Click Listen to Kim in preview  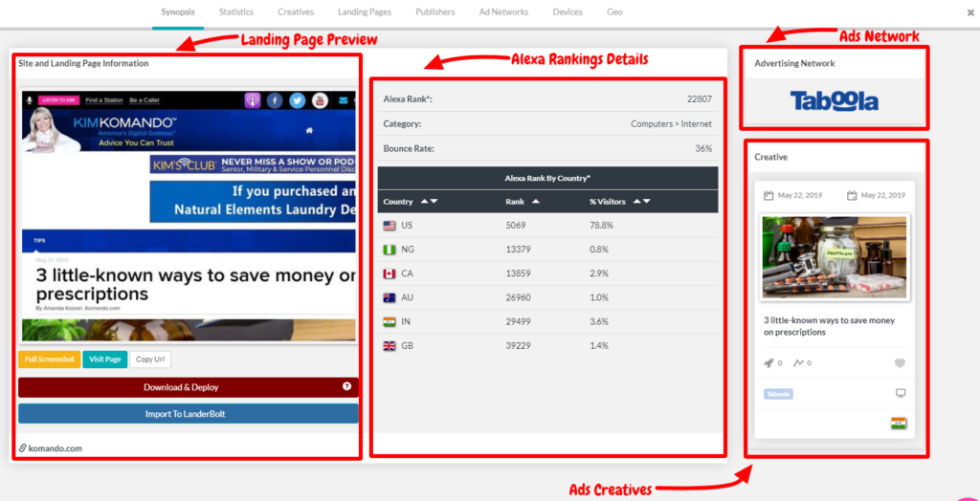tap(58, 100)
